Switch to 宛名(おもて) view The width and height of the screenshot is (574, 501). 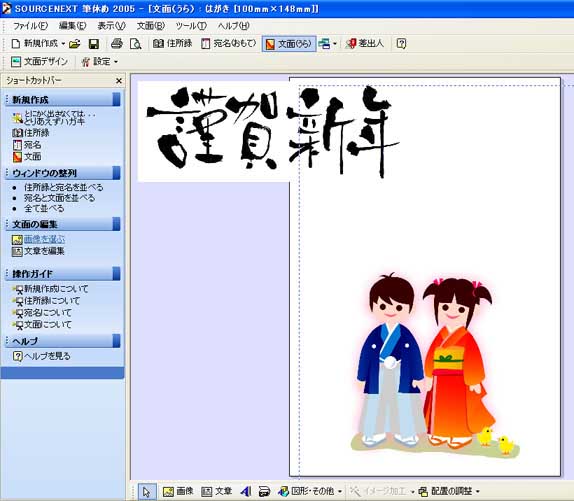click(228, 44)
